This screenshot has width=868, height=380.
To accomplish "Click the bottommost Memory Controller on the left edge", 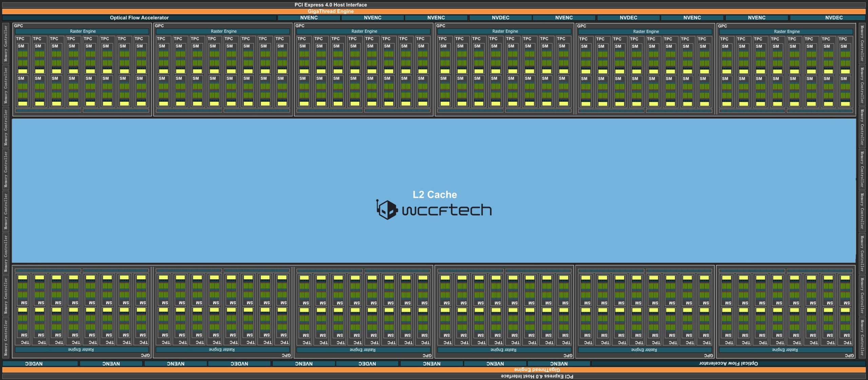I will (6, 338).
